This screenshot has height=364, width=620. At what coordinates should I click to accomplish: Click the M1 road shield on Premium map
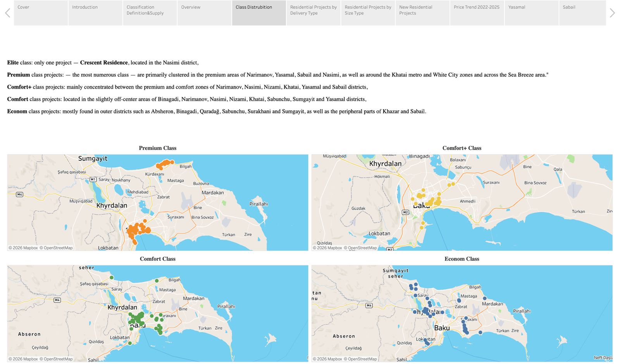(x=93, y=180)
